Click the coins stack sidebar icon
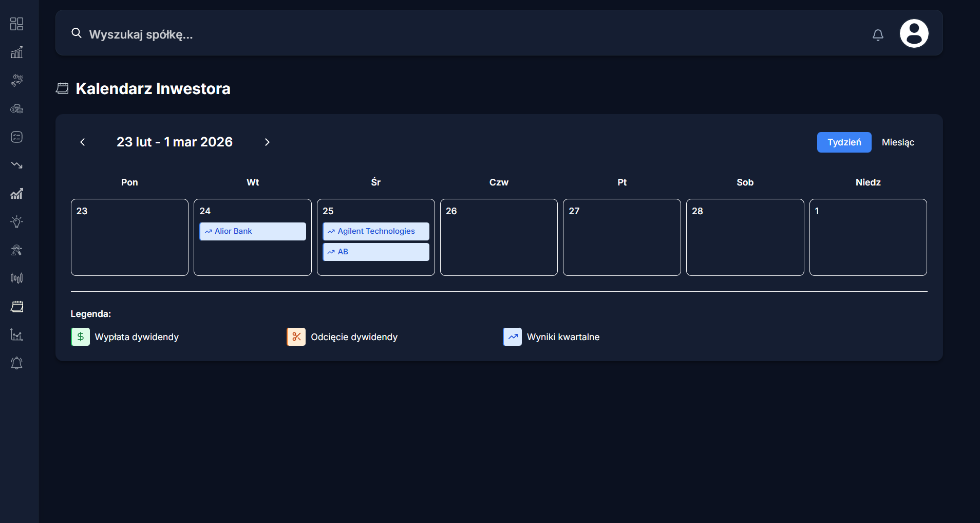The image size is (980, 523). point(16,109)
